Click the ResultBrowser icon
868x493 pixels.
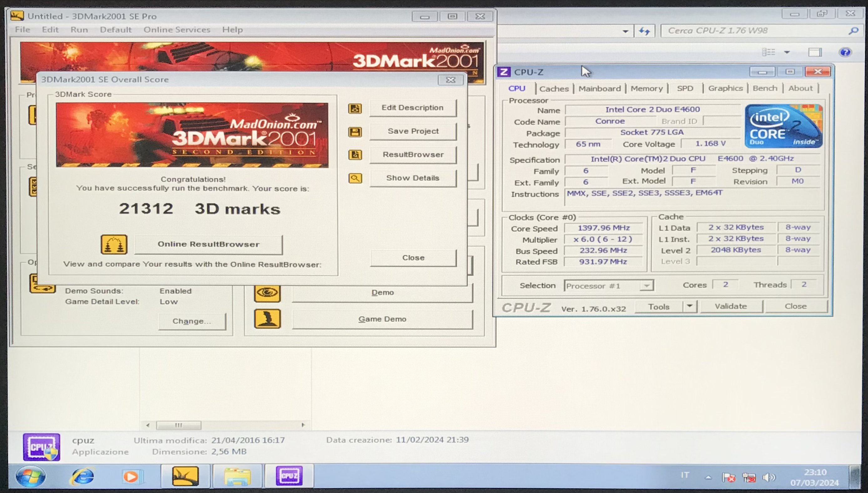point(355,155)
